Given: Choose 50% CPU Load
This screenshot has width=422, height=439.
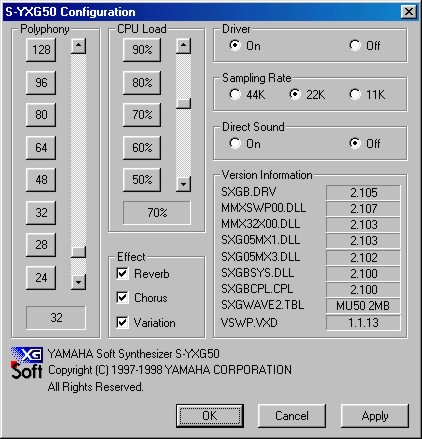Looking at the screenshot, I should click(142, 180).
